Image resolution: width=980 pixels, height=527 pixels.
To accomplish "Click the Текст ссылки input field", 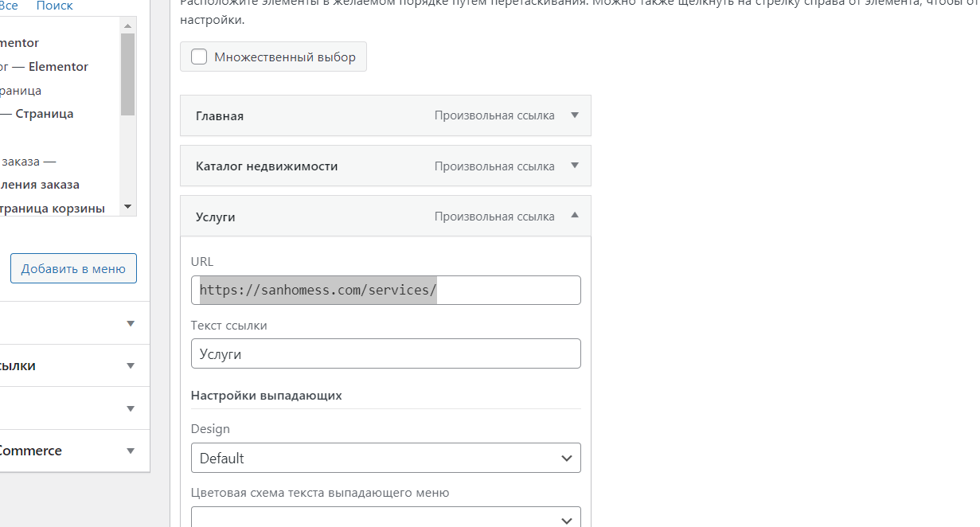I will tap(386, 354).
